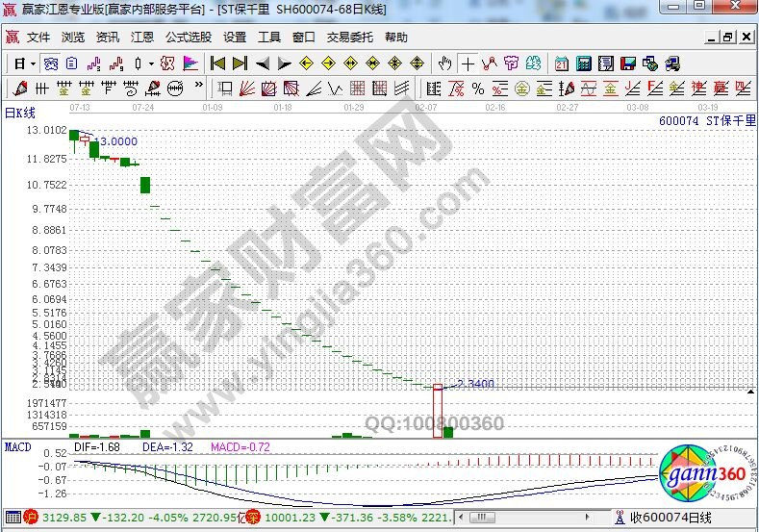Click the zigzag line with red circle icon
759x532 pixels.
490,63
